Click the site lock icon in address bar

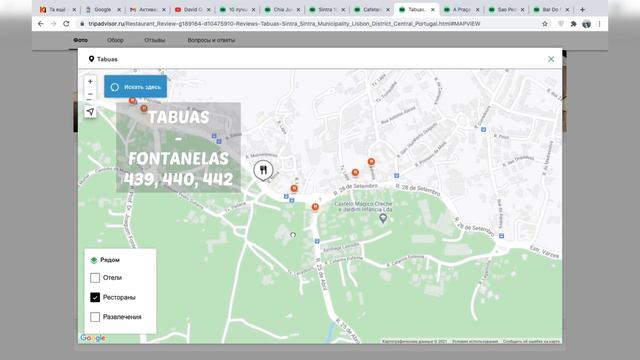[82, 24]
